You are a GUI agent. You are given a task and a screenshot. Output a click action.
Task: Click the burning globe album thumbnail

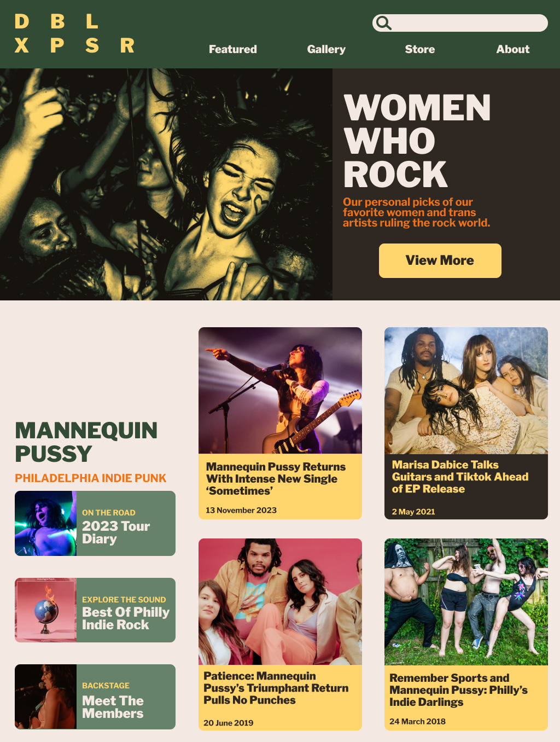tap(46, 610)
